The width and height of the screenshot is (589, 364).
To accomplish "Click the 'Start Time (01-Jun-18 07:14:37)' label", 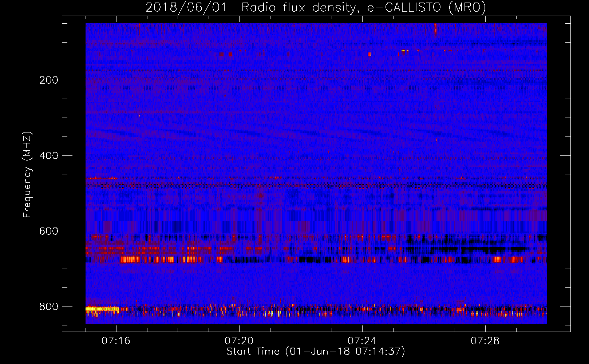I will (x=316, y=352).
